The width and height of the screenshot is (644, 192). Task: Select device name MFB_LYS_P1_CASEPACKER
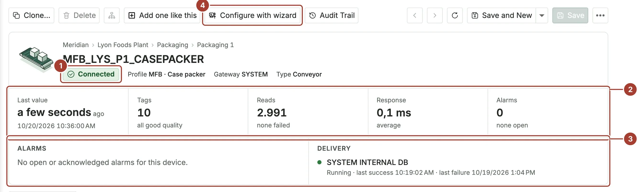(x=133, y=59)
